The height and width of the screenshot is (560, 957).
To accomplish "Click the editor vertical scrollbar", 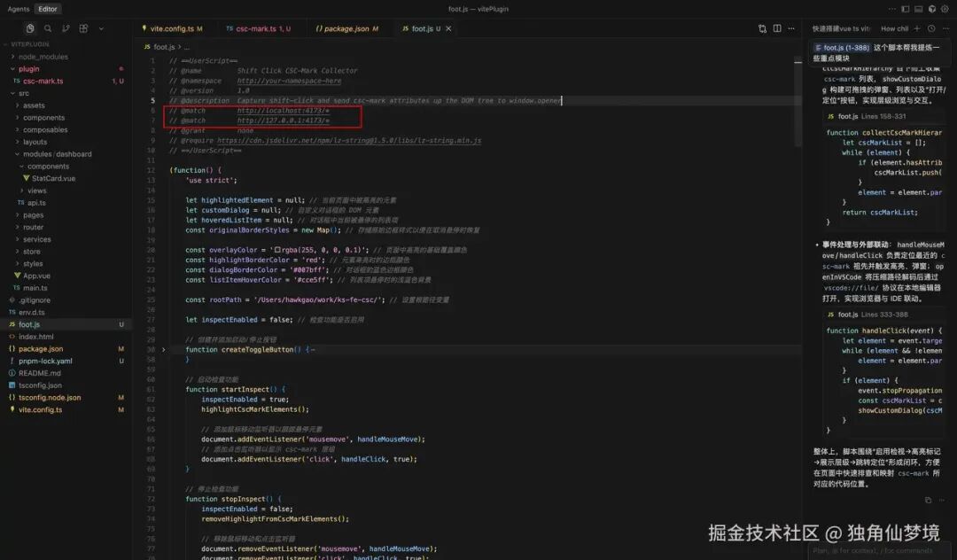I will (x=797, y=101).
